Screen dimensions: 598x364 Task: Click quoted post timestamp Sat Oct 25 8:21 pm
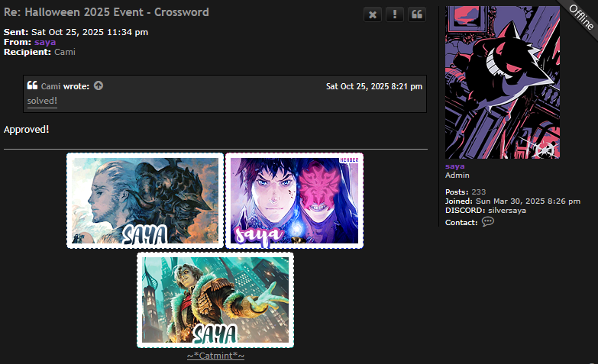(374, 86)
